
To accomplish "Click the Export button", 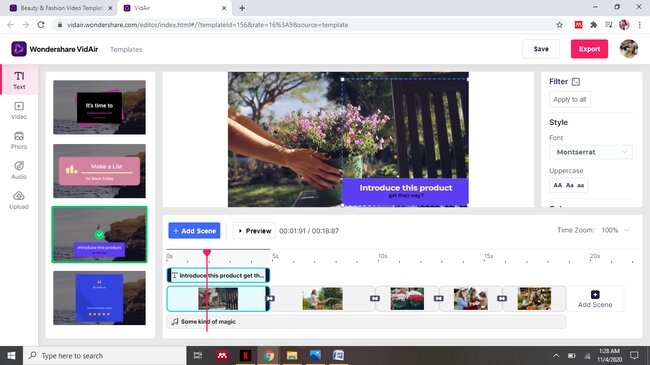I will (x=589, y=49).
